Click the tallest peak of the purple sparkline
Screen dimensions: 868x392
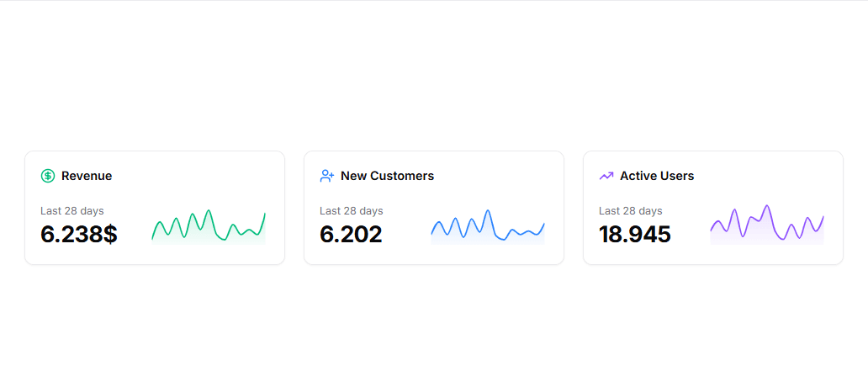pyautogui.click(x=766, y=206)
